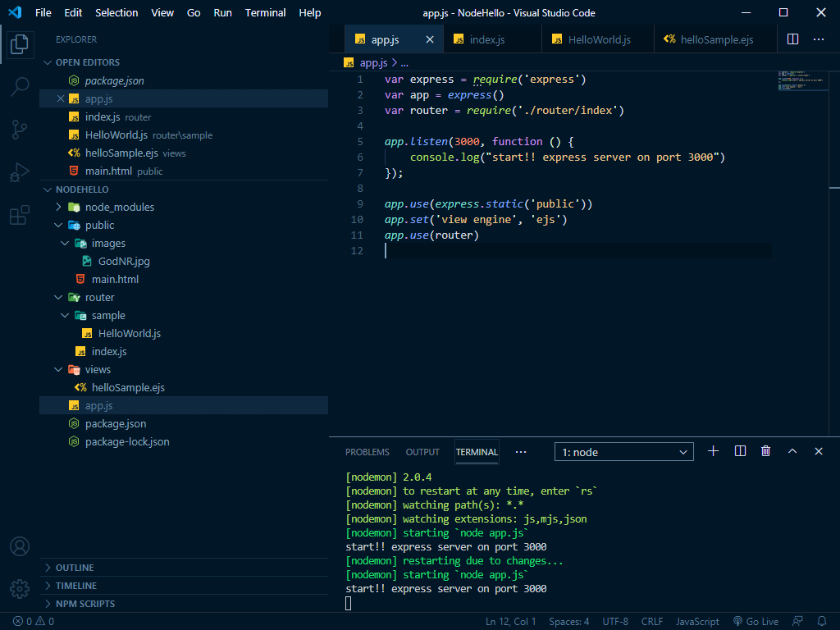Expand the NPM Scripts section

184,604
